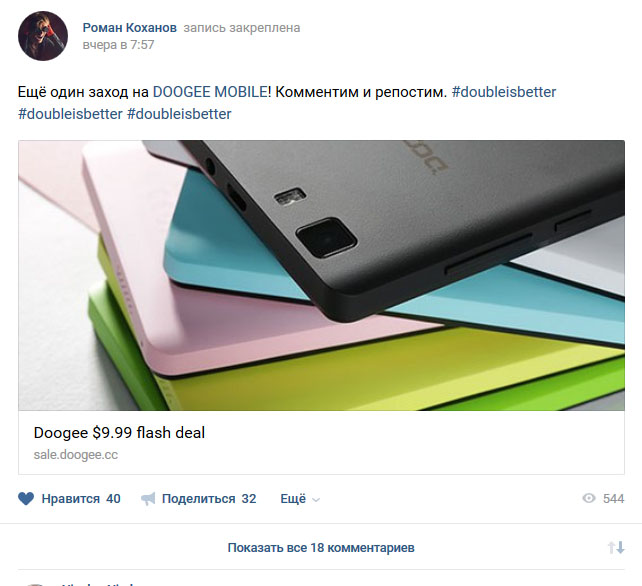Click the eye views icon

tap(589, 498)
